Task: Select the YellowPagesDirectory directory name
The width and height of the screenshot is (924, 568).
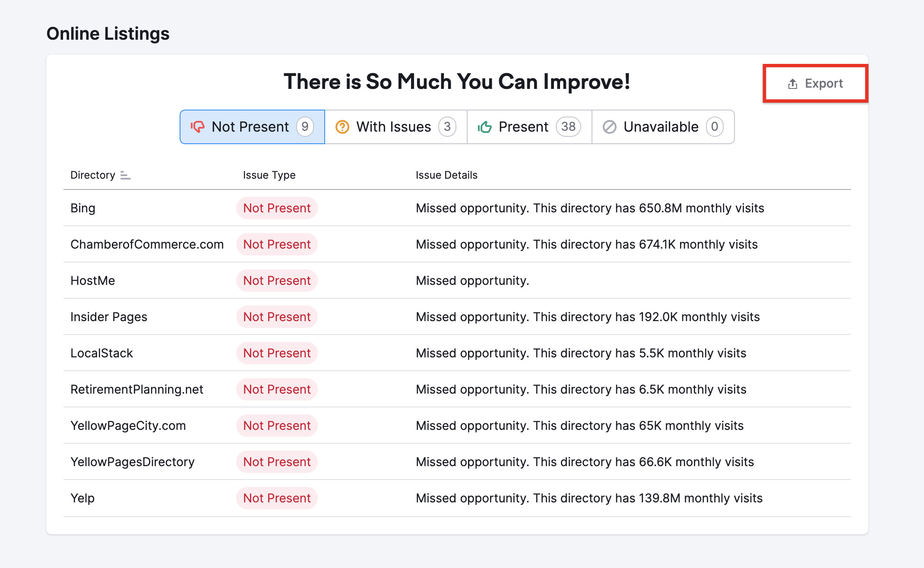Action: 133,462
